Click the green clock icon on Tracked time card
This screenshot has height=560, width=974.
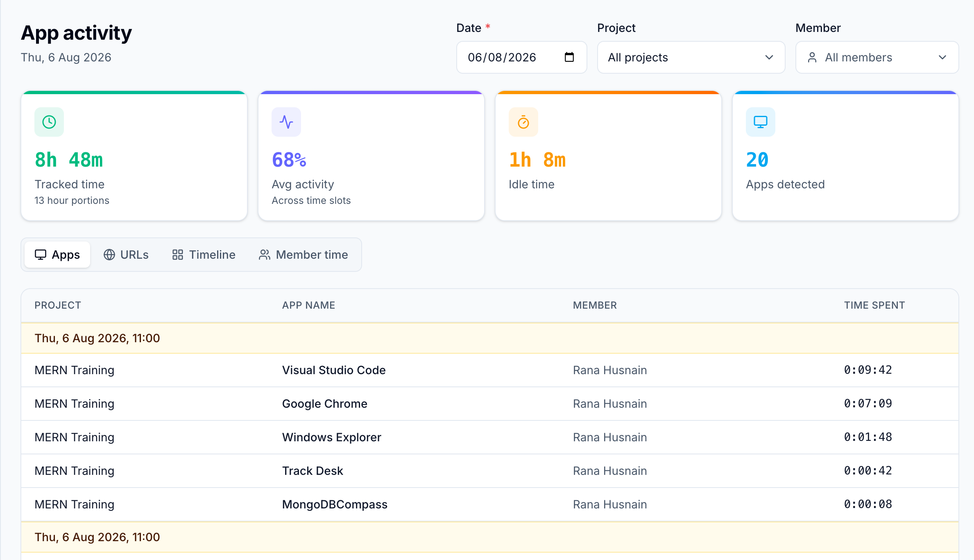tap(49, 122)
